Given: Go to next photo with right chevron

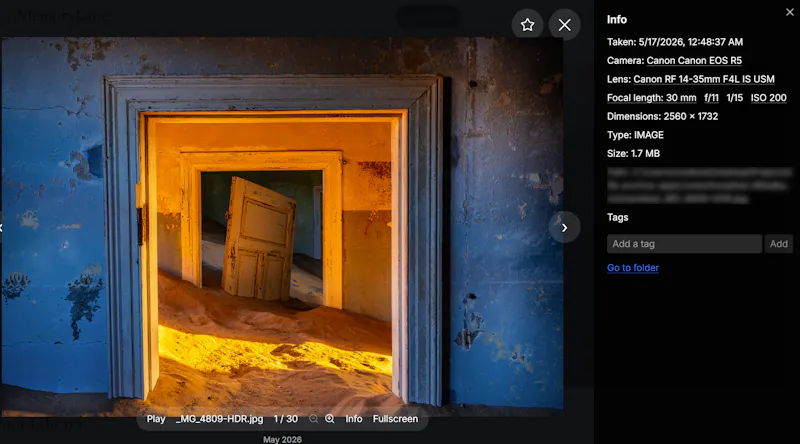Looking at the screenshot, I should click(x=564, y=228).
